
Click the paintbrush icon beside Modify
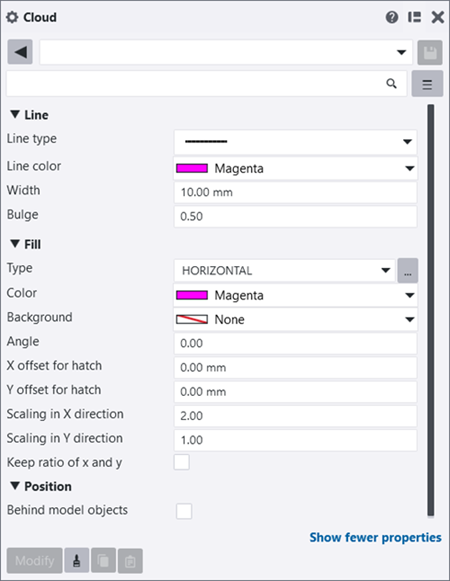coord(77,561)
